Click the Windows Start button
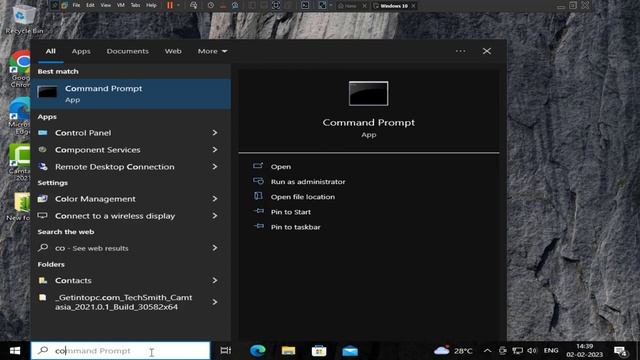640x360 pixels. (15, 351)
